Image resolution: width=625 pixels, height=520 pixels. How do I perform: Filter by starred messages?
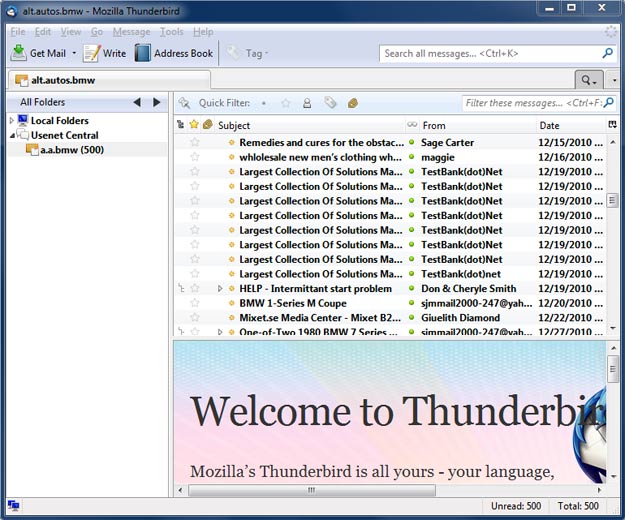click(285, 103)
